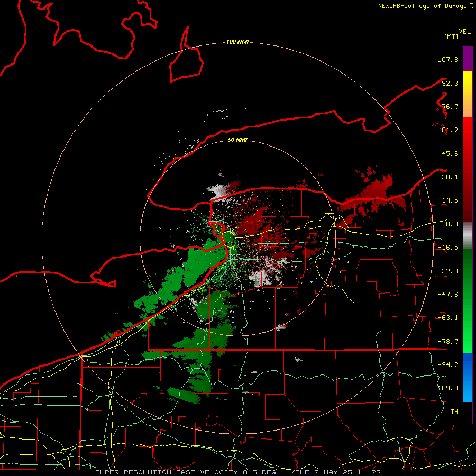Click the 50 NMI range ring label
Image resolution: width=476 pixels, height=476 pixels.
237,140
